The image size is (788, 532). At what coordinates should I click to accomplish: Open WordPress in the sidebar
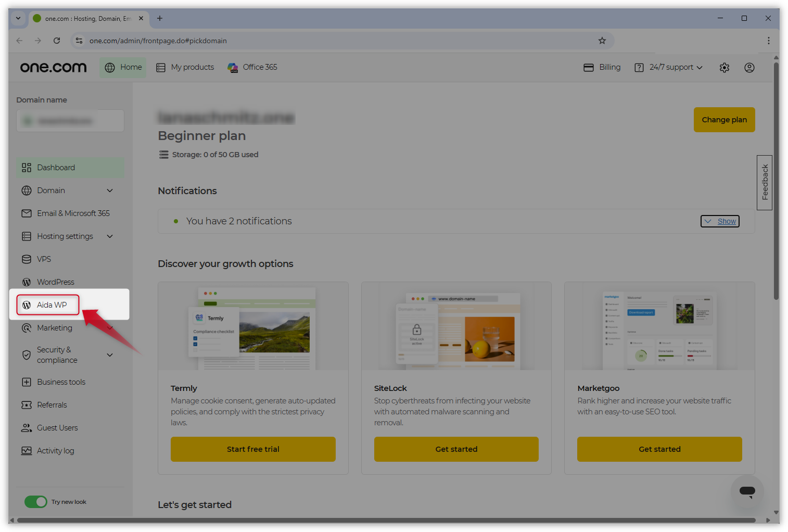point(70,282)
